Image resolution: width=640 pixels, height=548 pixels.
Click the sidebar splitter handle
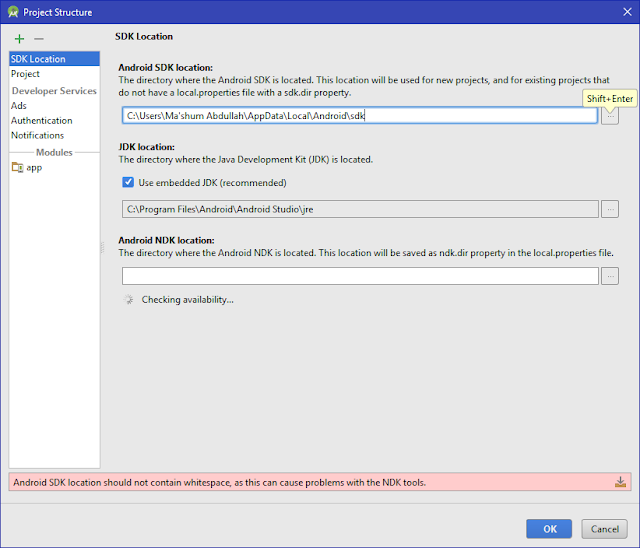[x=102, y=247]
